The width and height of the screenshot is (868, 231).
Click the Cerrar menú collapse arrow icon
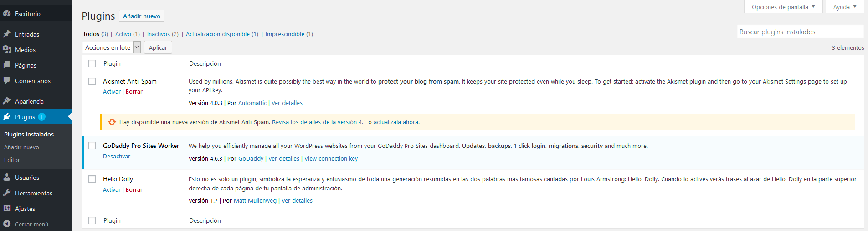point(7,224)
